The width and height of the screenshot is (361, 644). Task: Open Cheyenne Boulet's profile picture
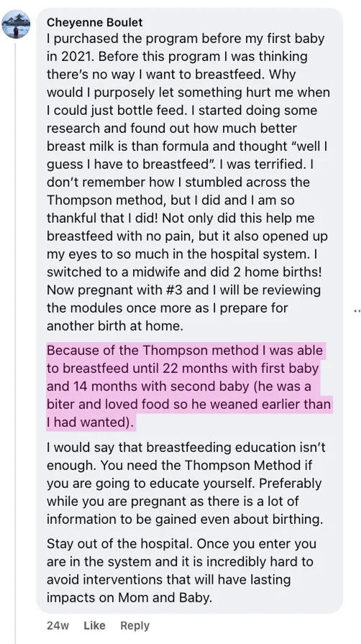click(x=16, y=24)
